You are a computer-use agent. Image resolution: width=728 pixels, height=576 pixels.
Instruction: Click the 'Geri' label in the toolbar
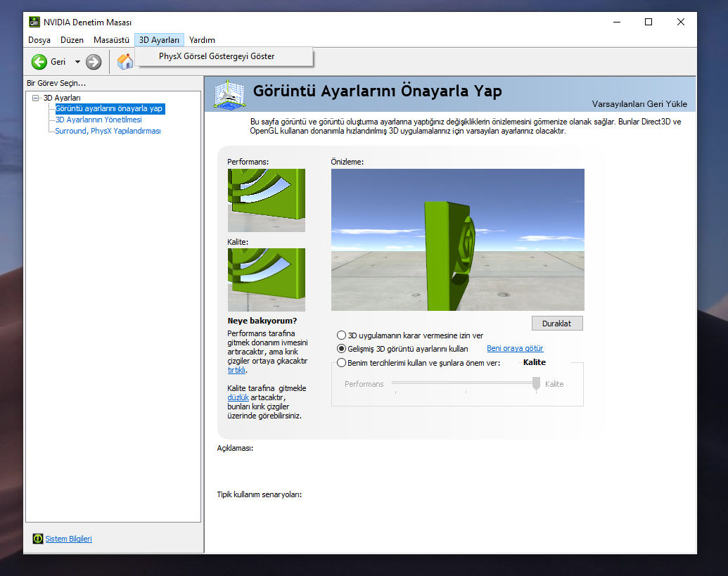[58, 62]
